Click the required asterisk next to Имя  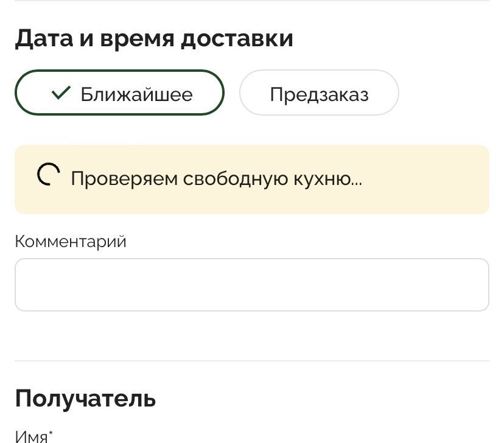(51, 433)
